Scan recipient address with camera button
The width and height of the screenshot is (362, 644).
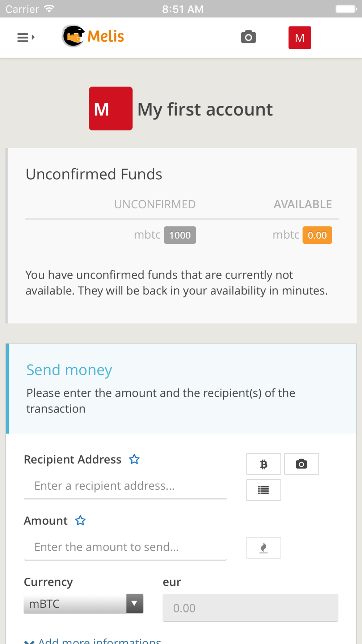click(x=301, y=464)
